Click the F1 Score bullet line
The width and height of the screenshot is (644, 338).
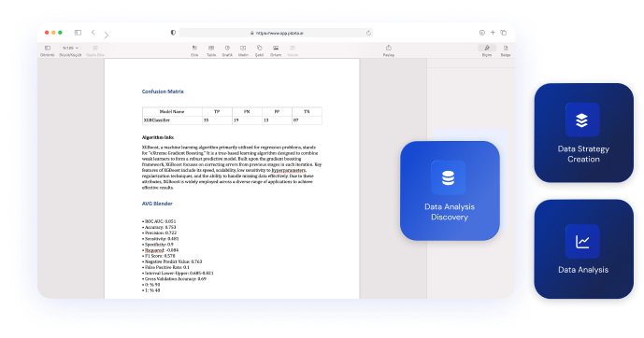[159, 256]
